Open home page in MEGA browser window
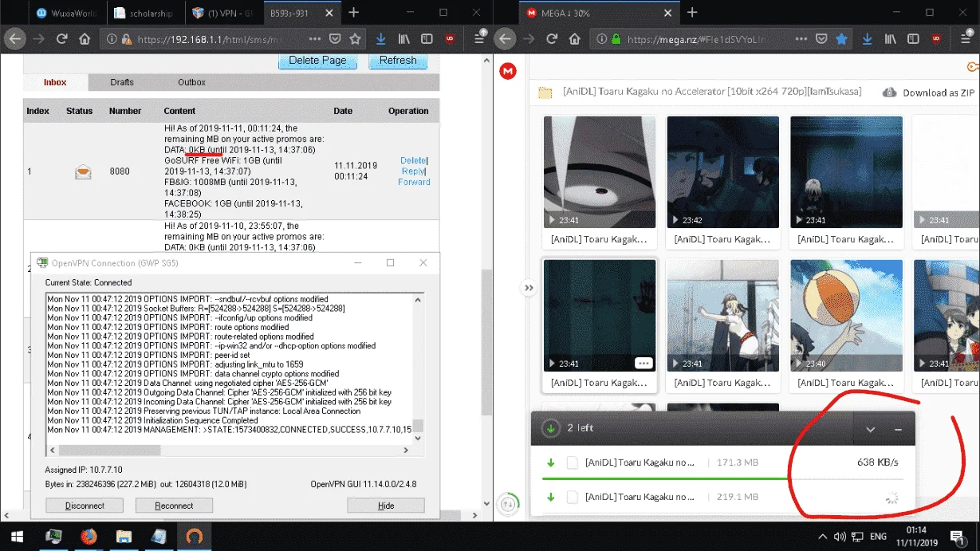The width and height of the screenshot is (980, 551). (x=574, y=39)
